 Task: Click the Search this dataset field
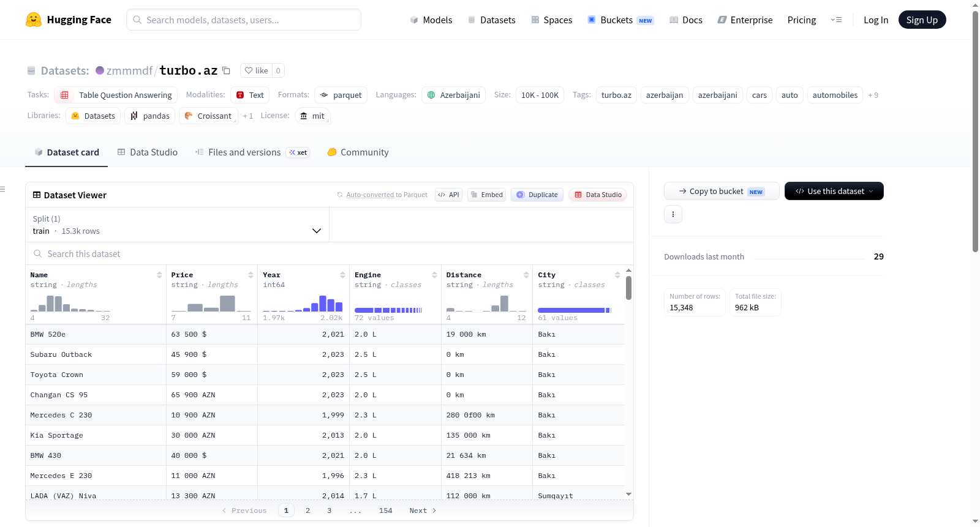point(330,253)
